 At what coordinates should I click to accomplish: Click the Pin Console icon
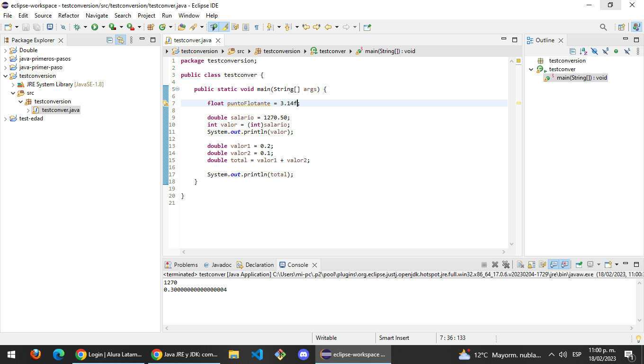click(579, 264)
